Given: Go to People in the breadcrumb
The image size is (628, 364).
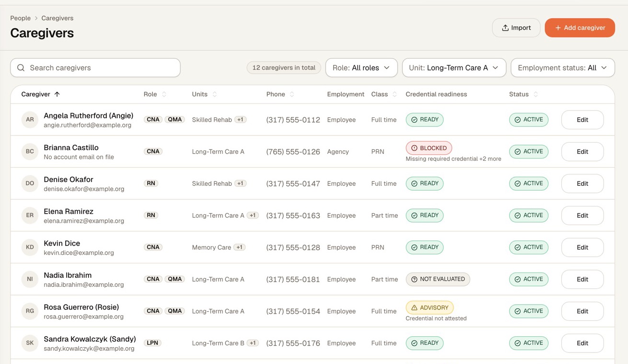Looking at the screenshot, I should point(21,18).
